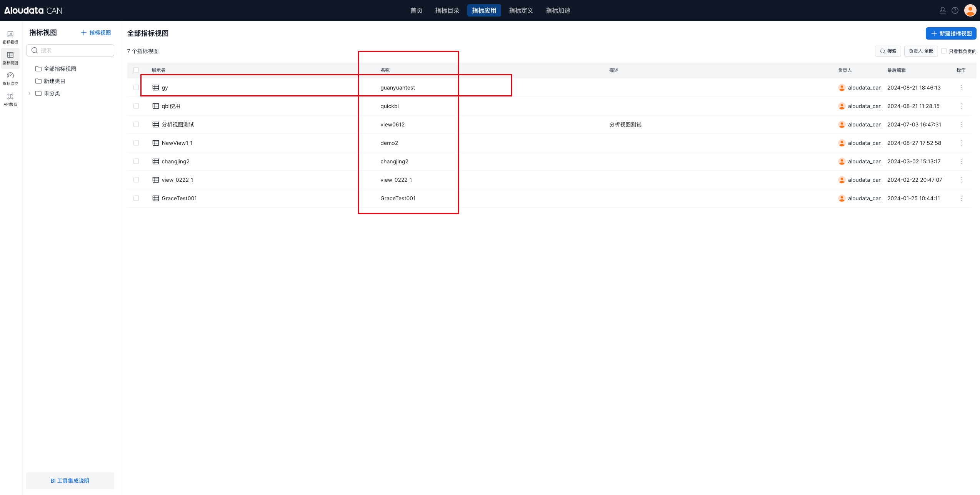
Task: Go to the 指标目录 tab
Action: pyautogui.click(x=447, y=10)
